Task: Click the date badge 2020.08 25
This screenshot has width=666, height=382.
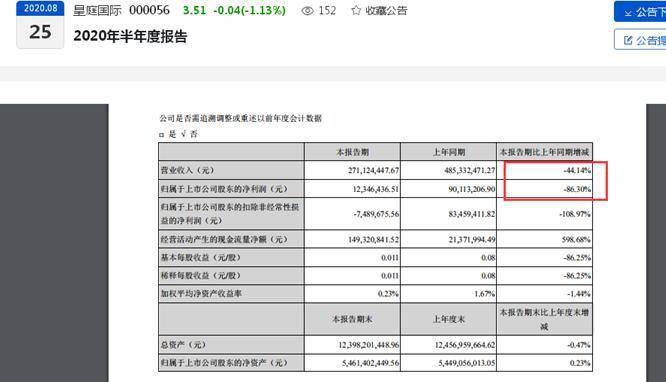Action: pos(40,25)
